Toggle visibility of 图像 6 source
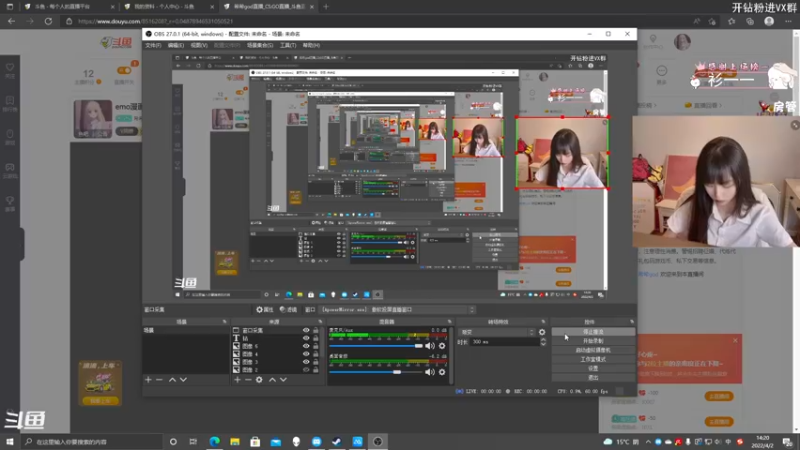This screenshot has width=800, height=450. click(306, 346)
